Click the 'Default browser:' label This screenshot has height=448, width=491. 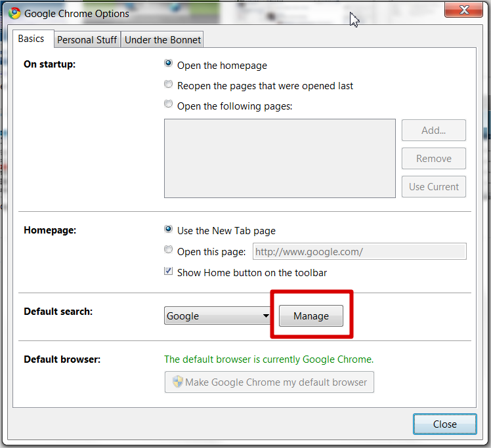click(x=62, y=359)
